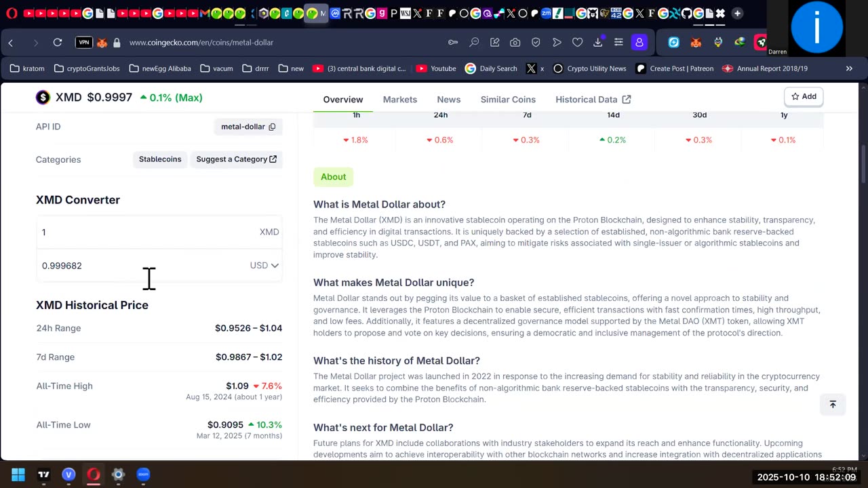Open the vacum bookmark folder
This screenshot has width=868, height=488.
click(x=216, y=68)
